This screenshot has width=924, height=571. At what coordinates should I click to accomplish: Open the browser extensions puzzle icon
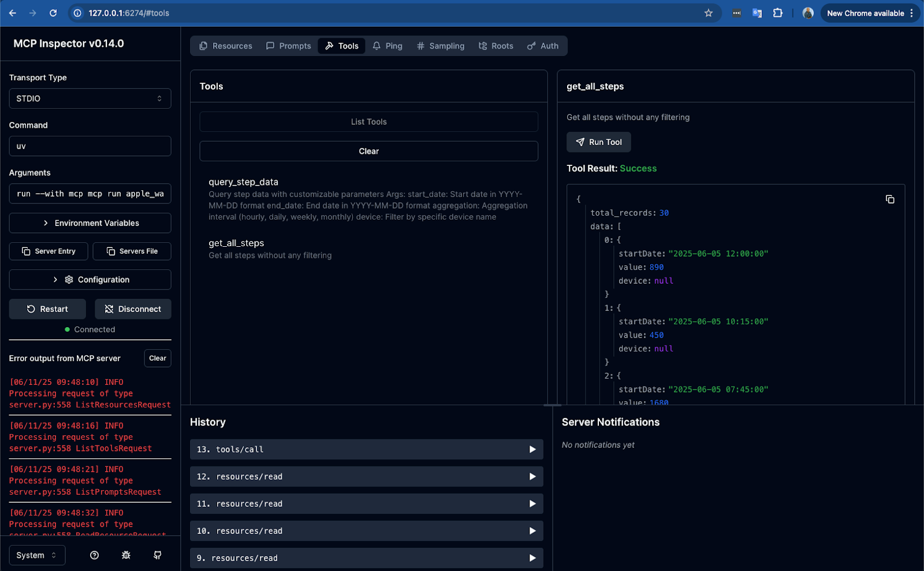(x=777, y=13)
